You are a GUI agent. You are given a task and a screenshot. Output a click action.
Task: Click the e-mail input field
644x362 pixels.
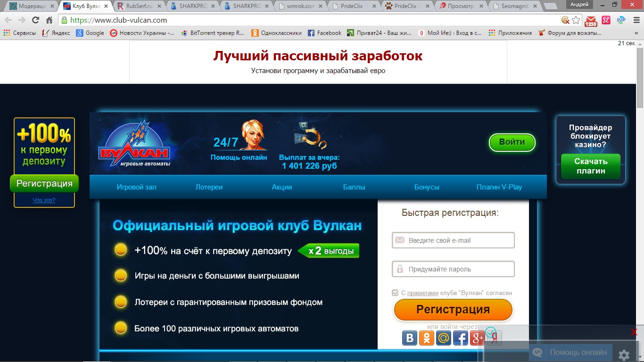pos(453,240)
